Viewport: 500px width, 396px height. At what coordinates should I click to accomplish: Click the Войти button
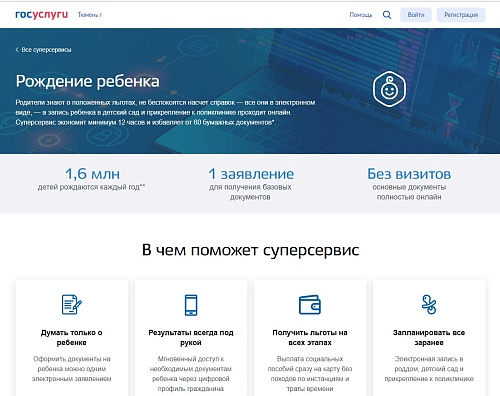416,15
